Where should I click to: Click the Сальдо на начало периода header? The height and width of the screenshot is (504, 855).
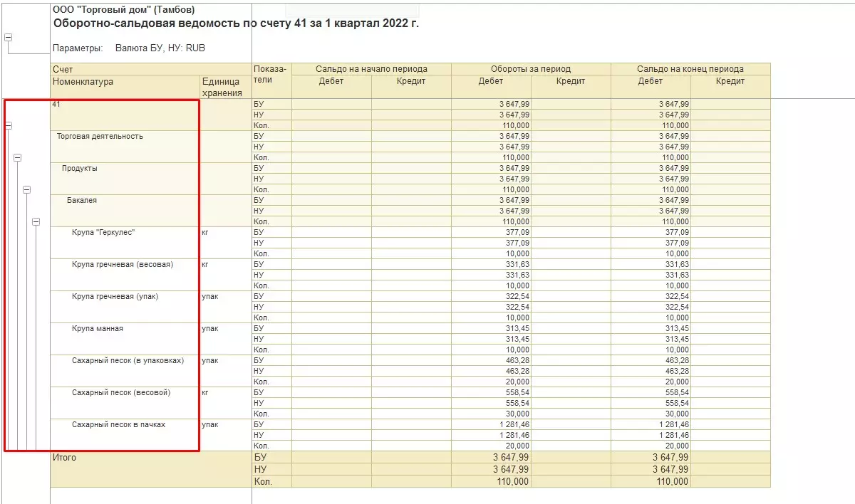point(371,69)
